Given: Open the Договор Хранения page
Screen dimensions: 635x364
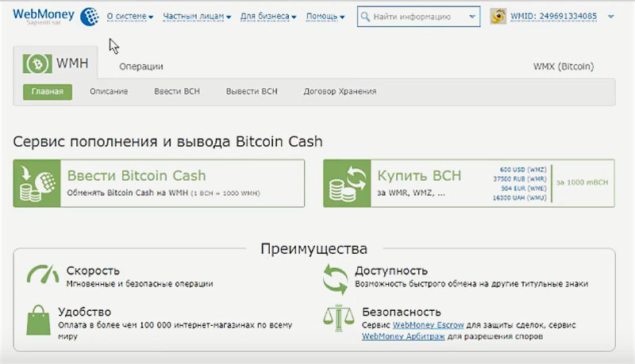Looking at the screenshot, I should pos(341,91).
